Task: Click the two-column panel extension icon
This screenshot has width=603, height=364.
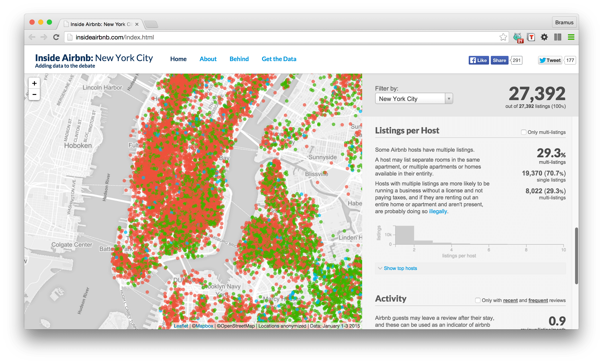Action: 558,37
